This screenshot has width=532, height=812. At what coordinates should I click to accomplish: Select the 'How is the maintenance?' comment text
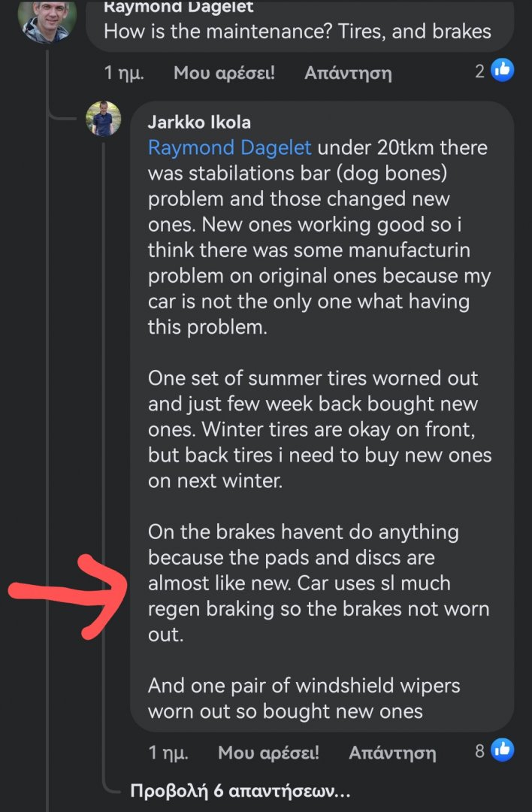point(297,32)
